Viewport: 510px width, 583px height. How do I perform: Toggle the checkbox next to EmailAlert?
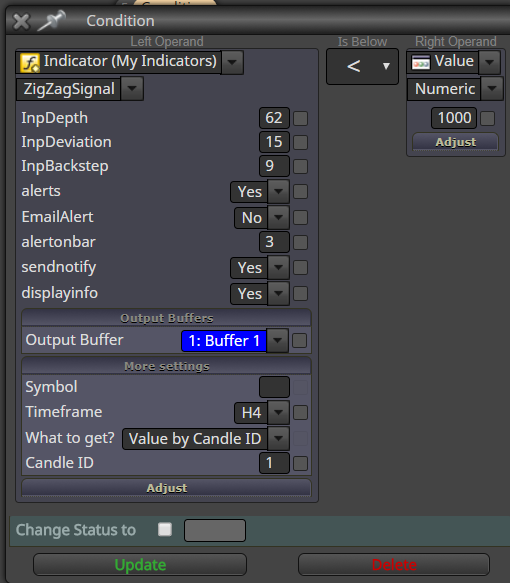[300, 218]
